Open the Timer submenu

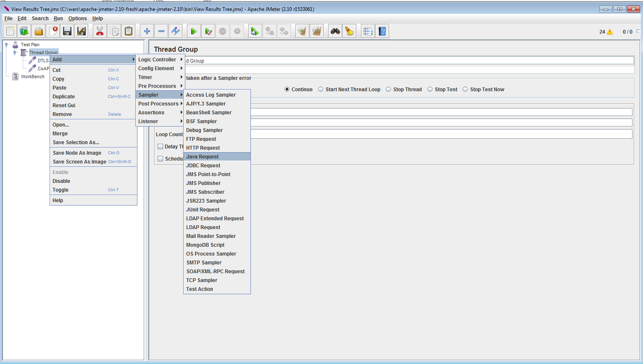point(161,77)
